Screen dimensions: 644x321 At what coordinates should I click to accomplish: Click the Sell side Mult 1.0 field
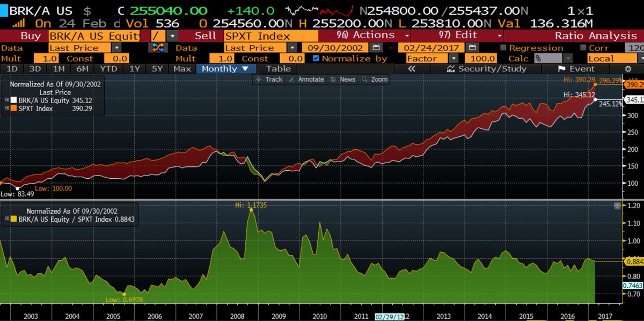coord(222,59)
